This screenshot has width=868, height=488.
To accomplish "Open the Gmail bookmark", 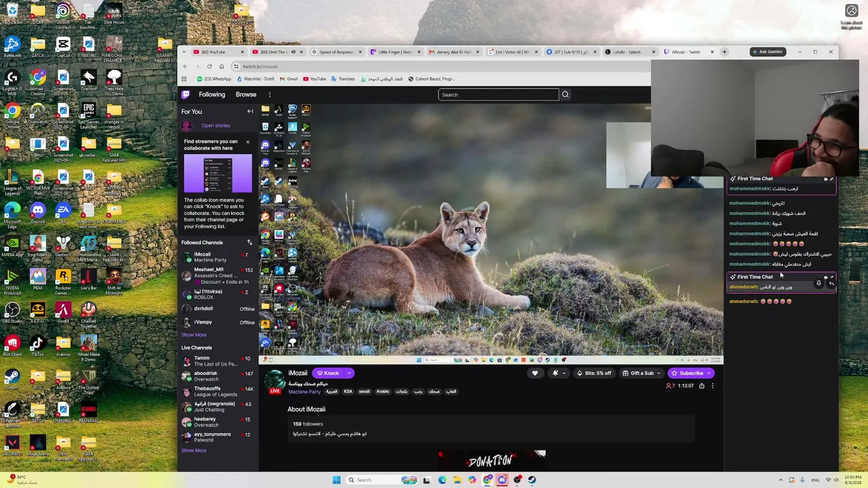I will 289,79.
